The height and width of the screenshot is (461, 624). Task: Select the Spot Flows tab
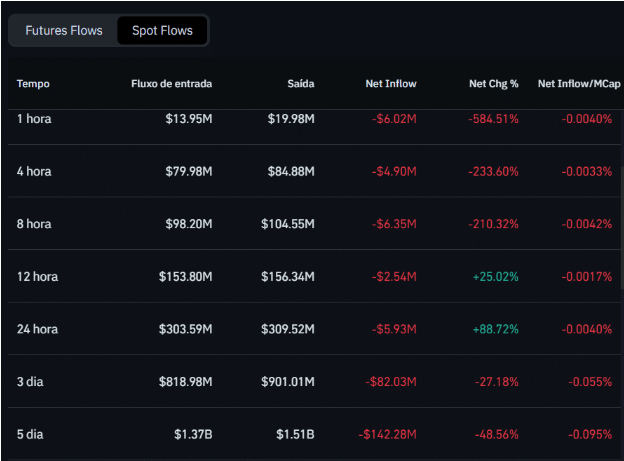coord(162,31)
